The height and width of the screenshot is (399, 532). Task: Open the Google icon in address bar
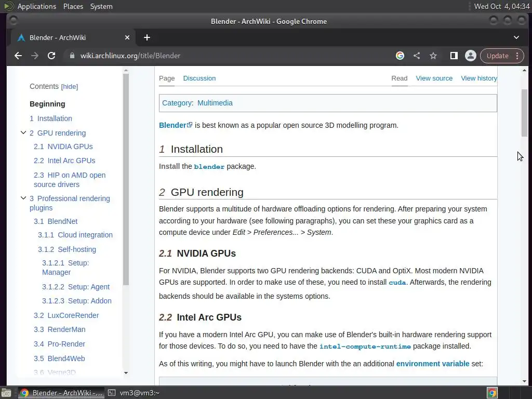pyautogui.click(x=400, y=56)
